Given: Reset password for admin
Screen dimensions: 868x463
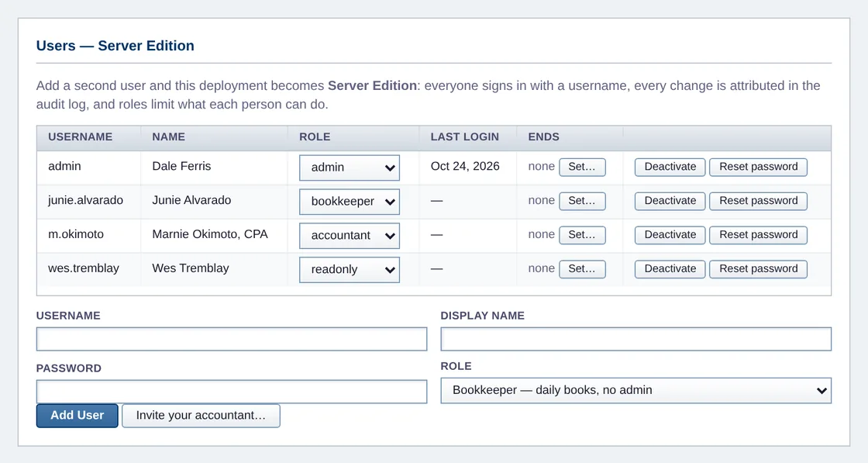Looking at the screenshot, I should pyautogui.click(x=759, y=167).
